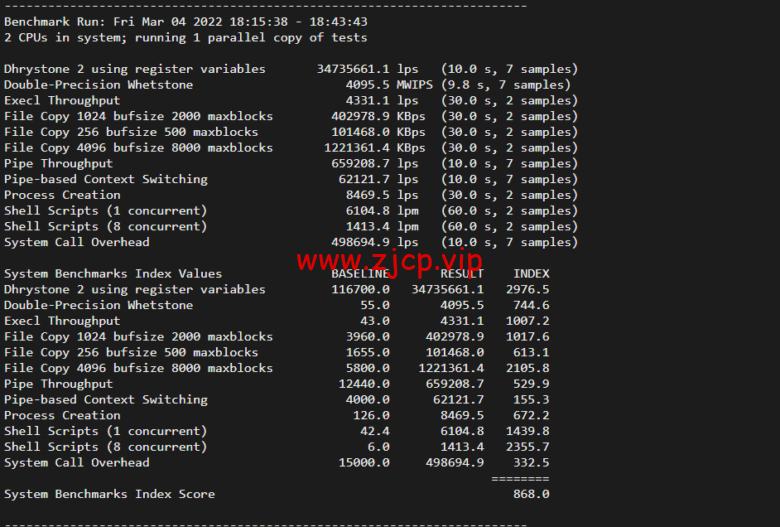Select Shell Scripts (1 concurrent) 6104.8 lpm

(382, 211)
